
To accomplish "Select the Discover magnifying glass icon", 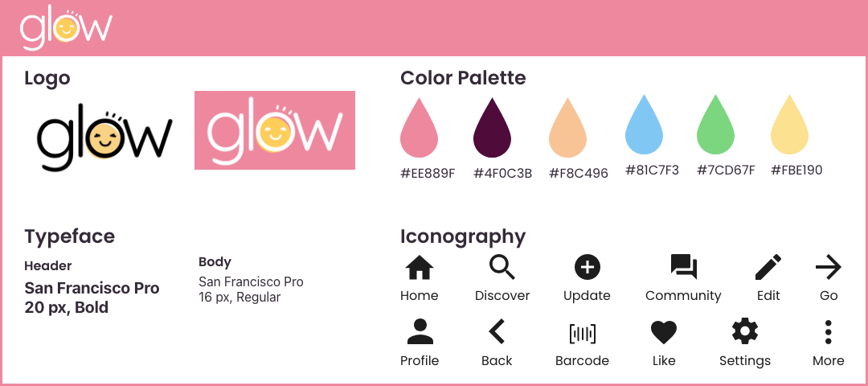I will 502,268.
